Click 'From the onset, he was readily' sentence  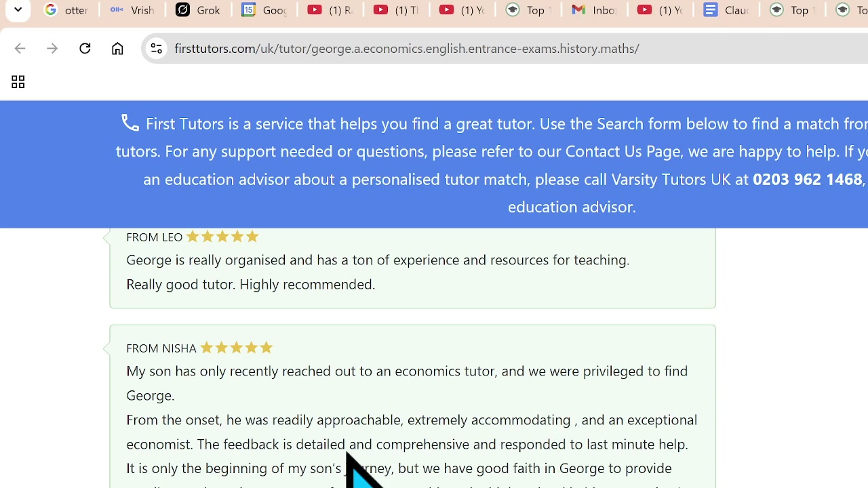412,432
